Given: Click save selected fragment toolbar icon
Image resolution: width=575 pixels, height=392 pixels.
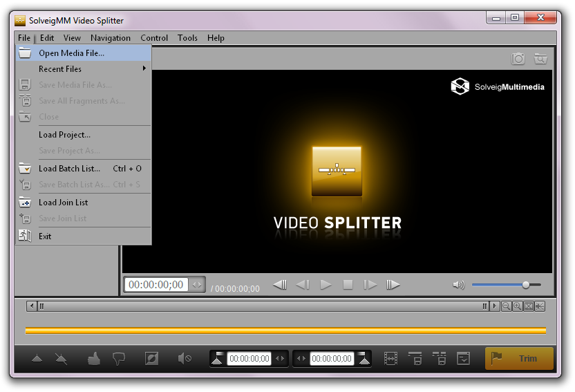Looking at the screenshot, I should (x=415, y=358).
